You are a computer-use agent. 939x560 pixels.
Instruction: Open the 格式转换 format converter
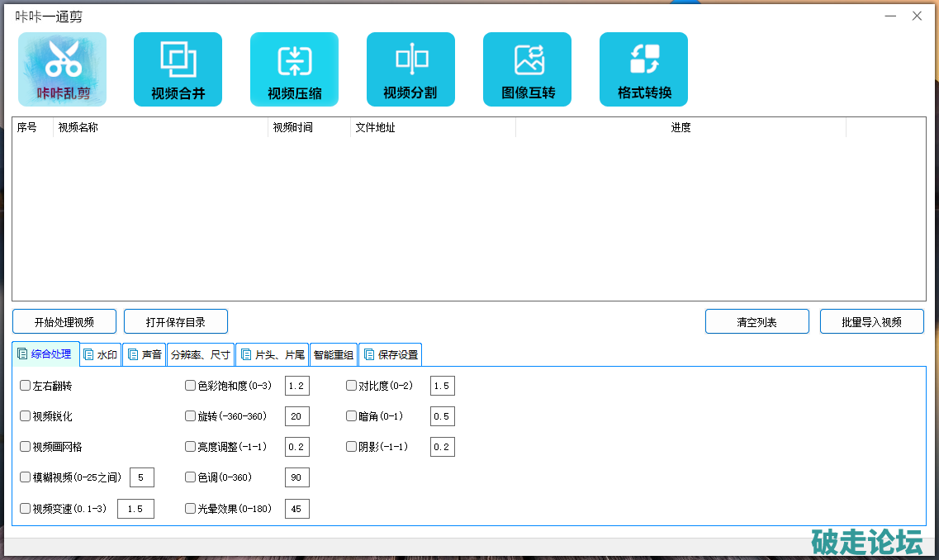pyautogui.click(x=643, y=69)
